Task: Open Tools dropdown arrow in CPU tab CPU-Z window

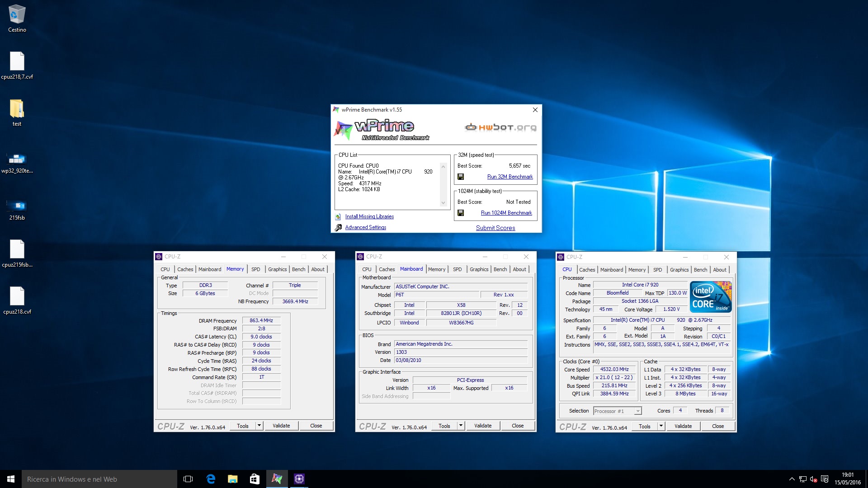Action: [x=661, y=426]
